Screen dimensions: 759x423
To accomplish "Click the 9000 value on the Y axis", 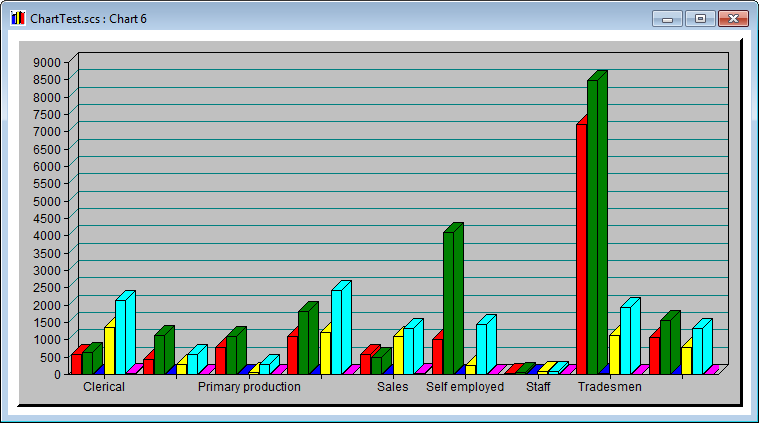I will [46, 62].
